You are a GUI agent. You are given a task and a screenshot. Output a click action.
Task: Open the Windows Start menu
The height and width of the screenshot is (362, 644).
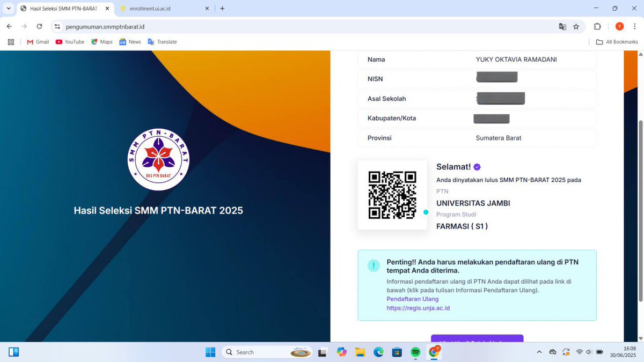coord(210,352)
